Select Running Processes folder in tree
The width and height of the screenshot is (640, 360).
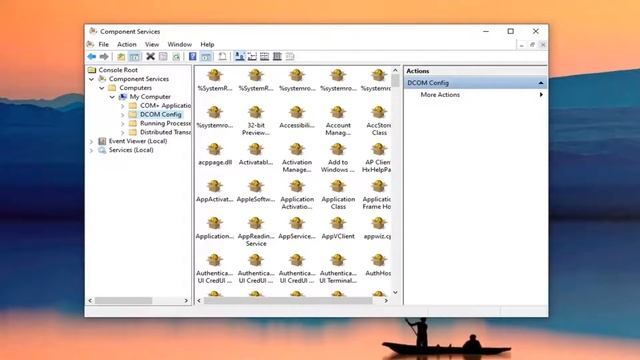click(165, 123)
